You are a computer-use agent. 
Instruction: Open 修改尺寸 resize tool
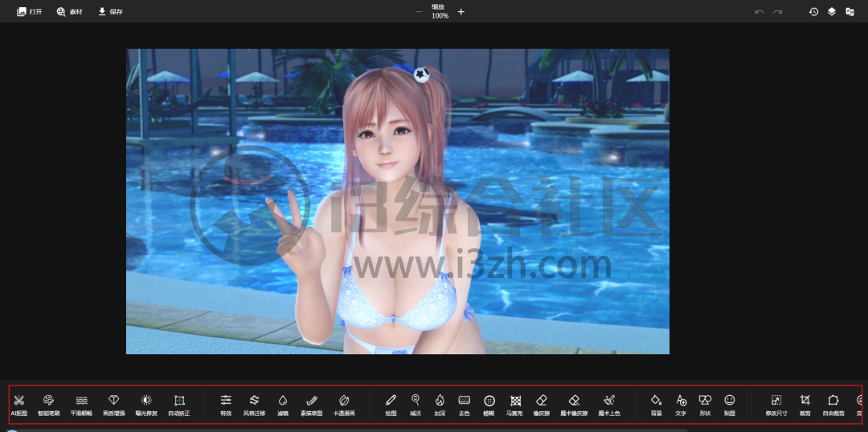tap(776, 405)
